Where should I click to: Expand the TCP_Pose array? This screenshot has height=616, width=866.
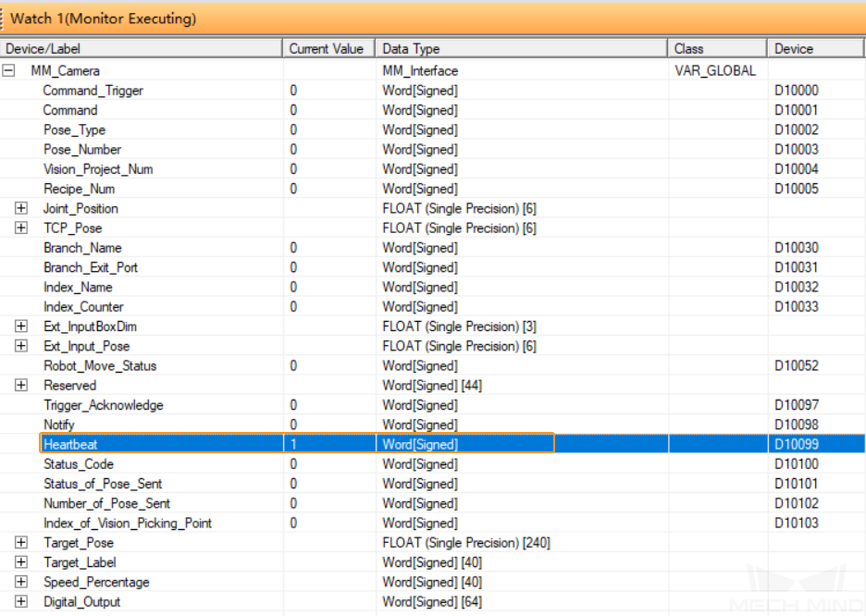pos(21,228)
